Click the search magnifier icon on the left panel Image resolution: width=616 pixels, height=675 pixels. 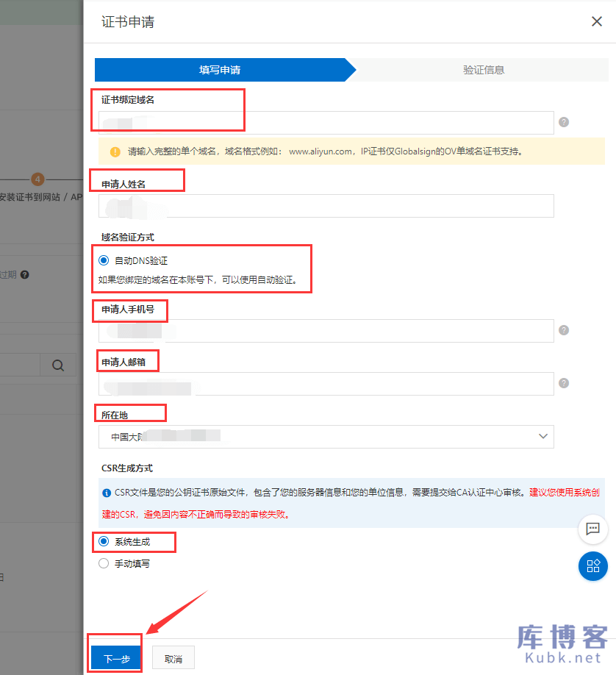58,365
